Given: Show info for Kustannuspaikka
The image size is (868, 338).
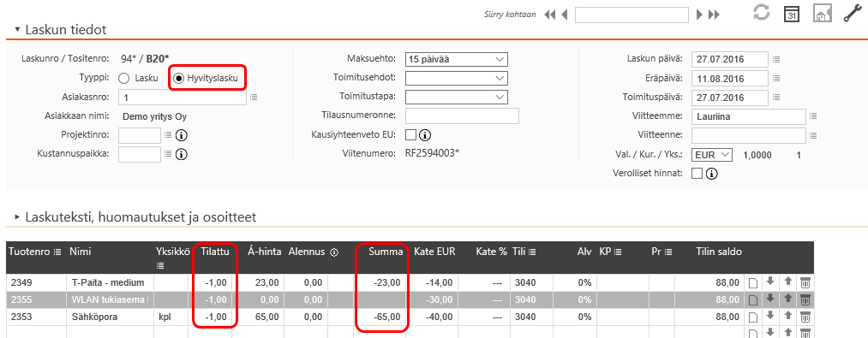Looking at the screenshot, I should point(181,154).
